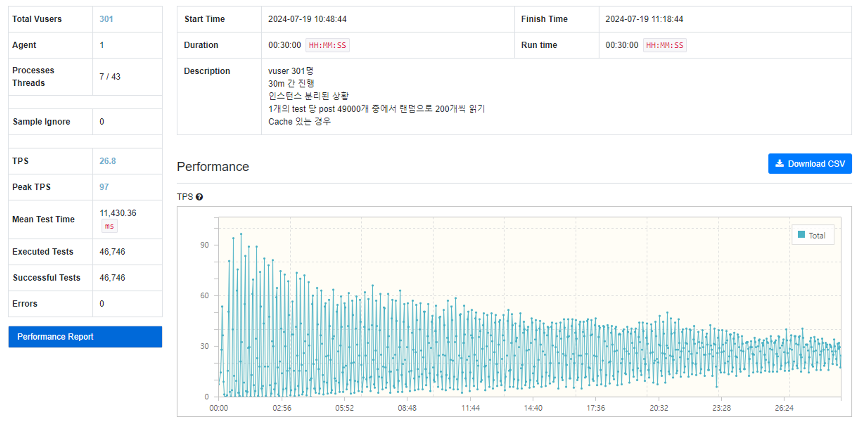The image size is (868, 428).
Task: Click the description line vuser 301명
Action: click(291, 71)
